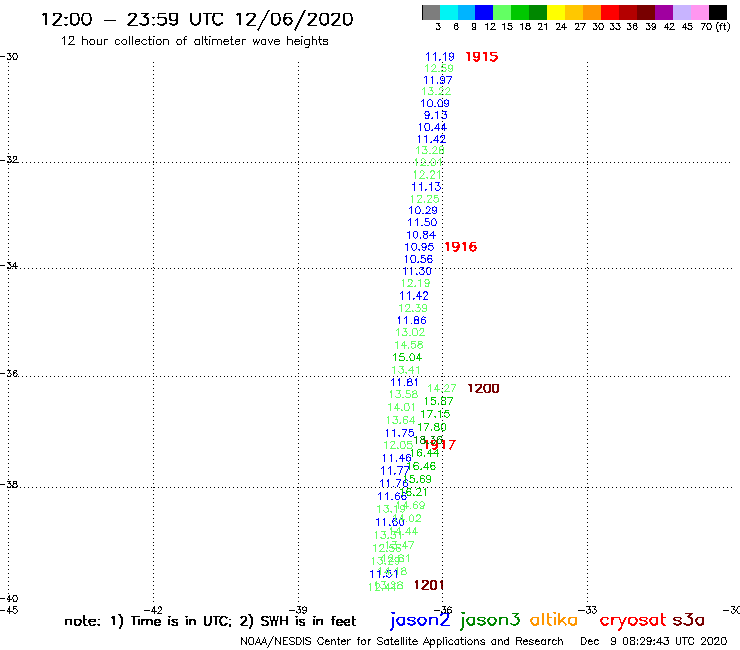
Task: Click the wave height value 13.22
Action: 437,91
